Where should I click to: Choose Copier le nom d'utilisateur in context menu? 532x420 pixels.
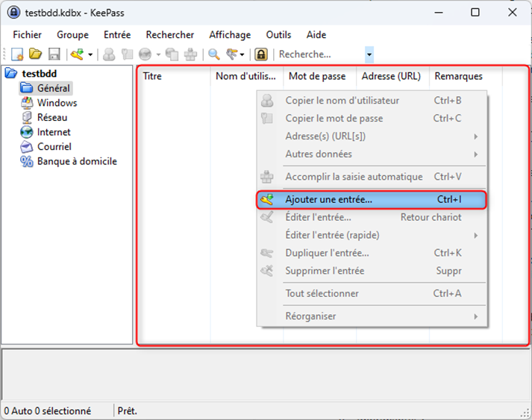372,101
